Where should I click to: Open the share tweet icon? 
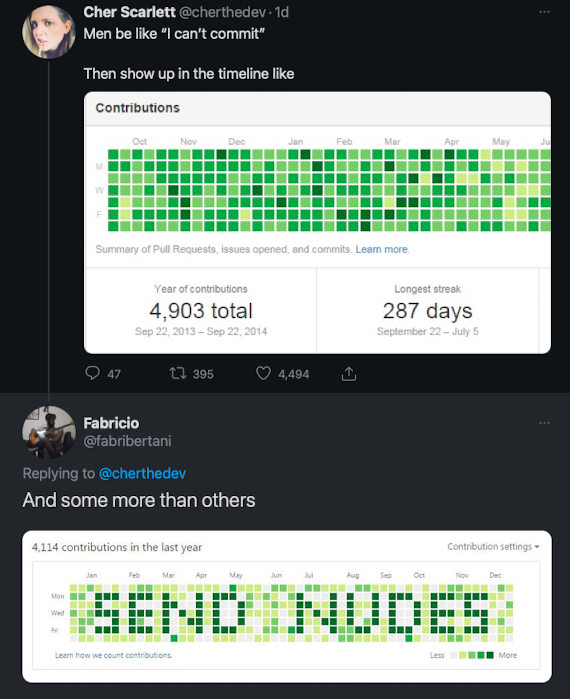click(349, 374)
